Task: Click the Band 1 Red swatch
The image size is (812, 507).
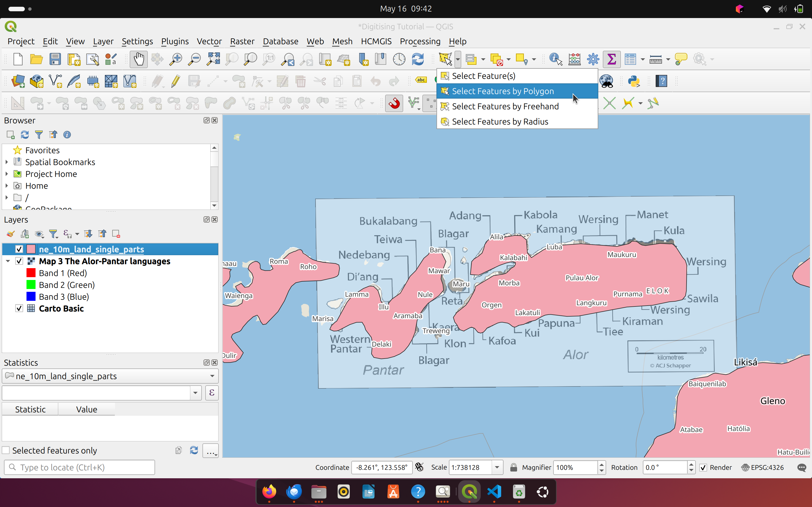Action: pyautogui.click(x=31, y=273)
